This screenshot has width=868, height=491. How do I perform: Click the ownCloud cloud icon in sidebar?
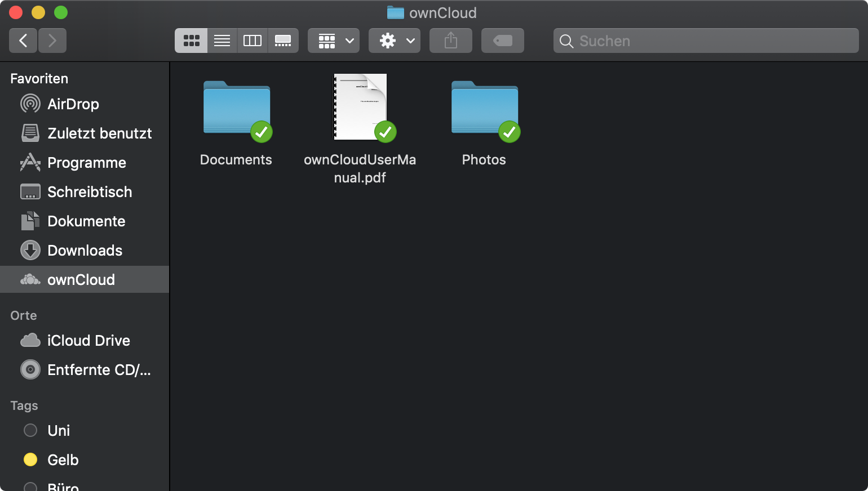pos(30,279)
